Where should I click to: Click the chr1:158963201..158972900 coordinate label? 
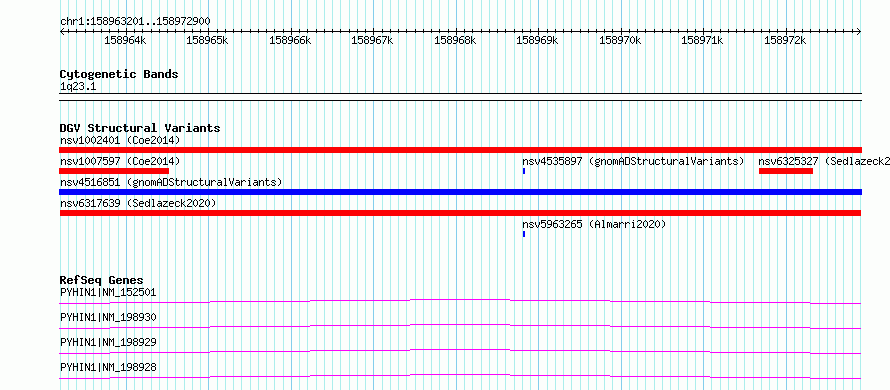pyautogui.click(x=135, y=21)
